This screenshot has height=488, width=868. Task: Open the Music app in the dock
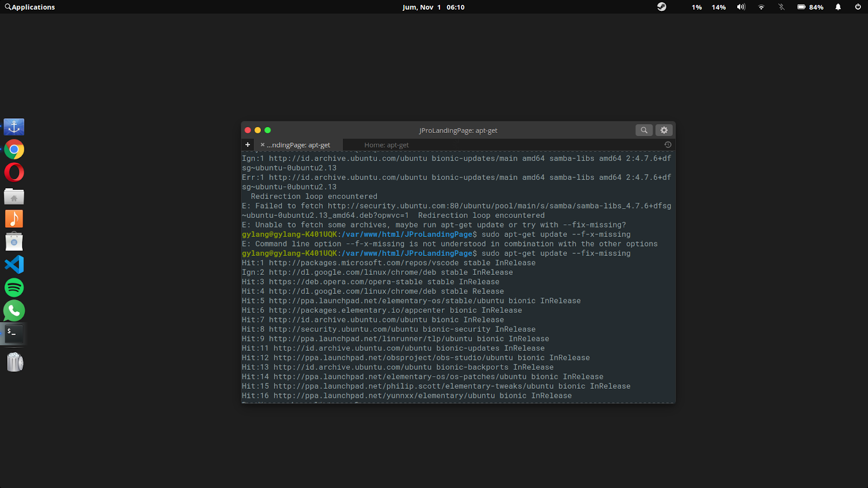point(14,219)
